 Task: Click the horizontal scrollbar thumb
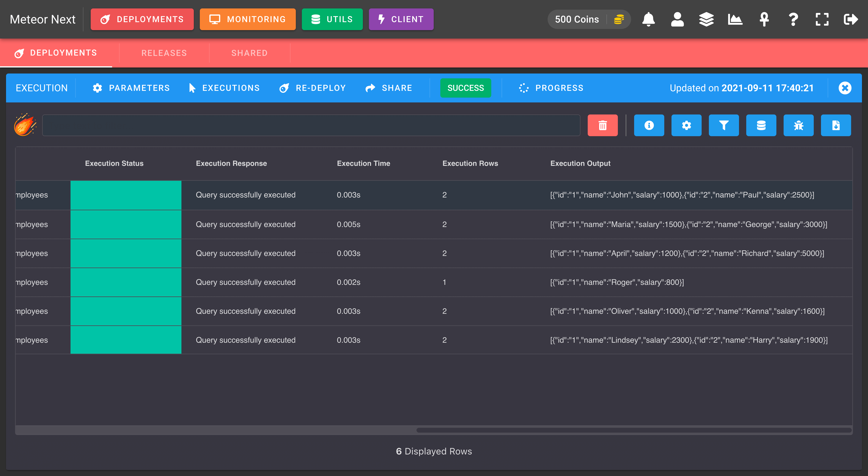(x=634, y=430)
